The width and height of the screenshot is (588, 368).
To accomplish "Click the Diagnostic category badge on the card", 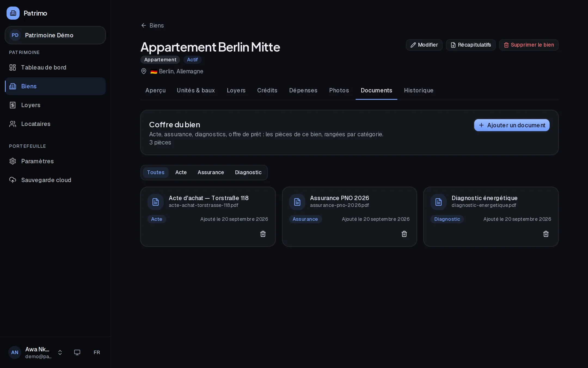I will coord(447,219).
